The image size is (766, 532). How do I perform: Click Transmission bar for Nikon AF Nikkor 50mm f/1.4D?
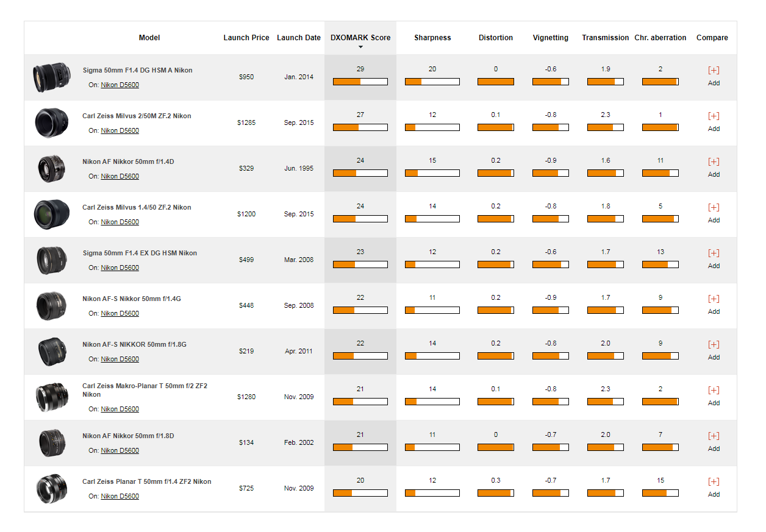[606, 173]
